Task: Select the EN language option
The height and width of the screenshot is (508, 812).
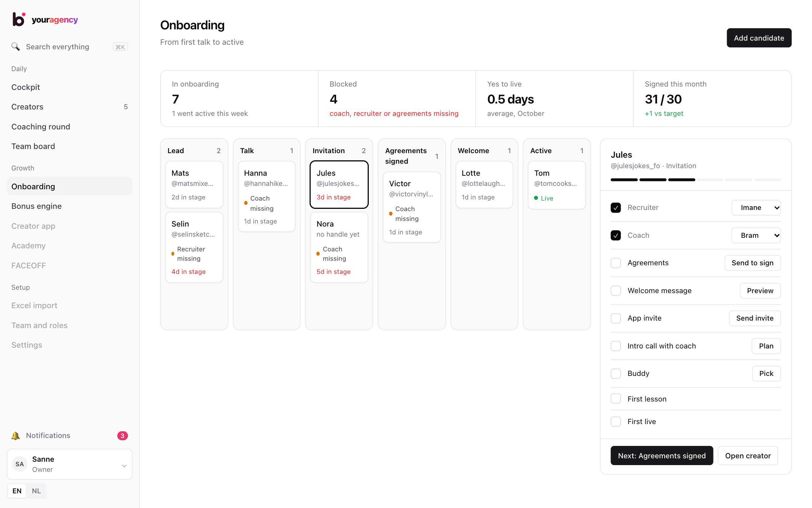Action: coord(17,491)
